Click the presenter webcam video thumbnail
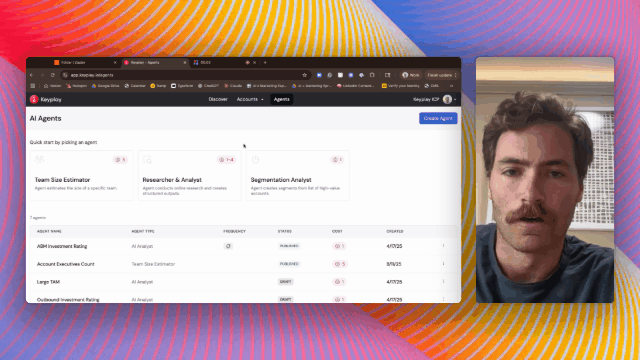Viewport: 640px width, 360px height. point(544,180)
